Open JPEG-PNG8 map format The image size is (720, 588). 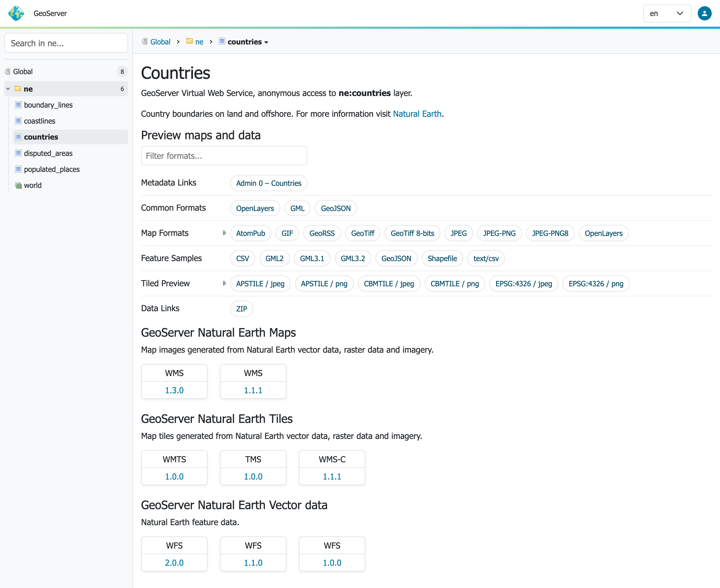pyautogui.click(x=550, y=233)
